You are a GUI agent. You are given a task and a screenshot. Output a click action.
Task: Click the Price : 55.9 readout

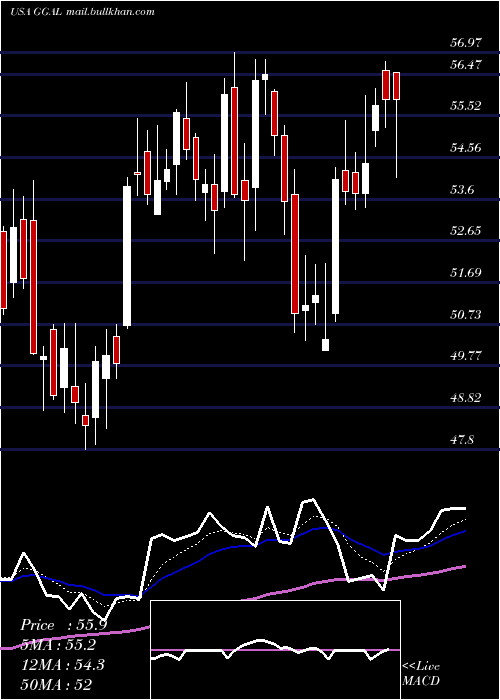[63, 625]
